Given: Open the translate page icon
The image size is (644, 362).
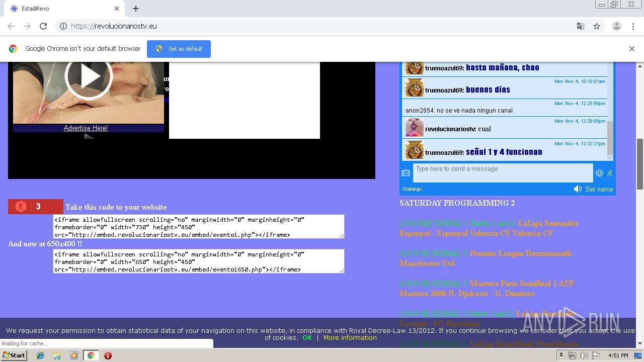Looking at the screenshot, I should (580, 26).
